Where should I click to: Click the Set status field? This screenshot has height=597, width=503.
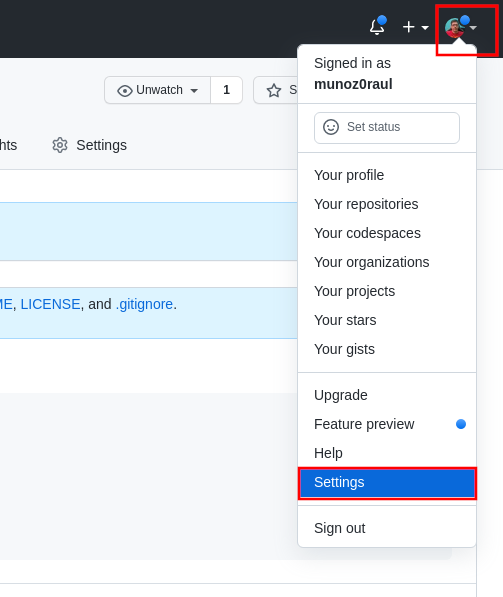coord(387,128)
